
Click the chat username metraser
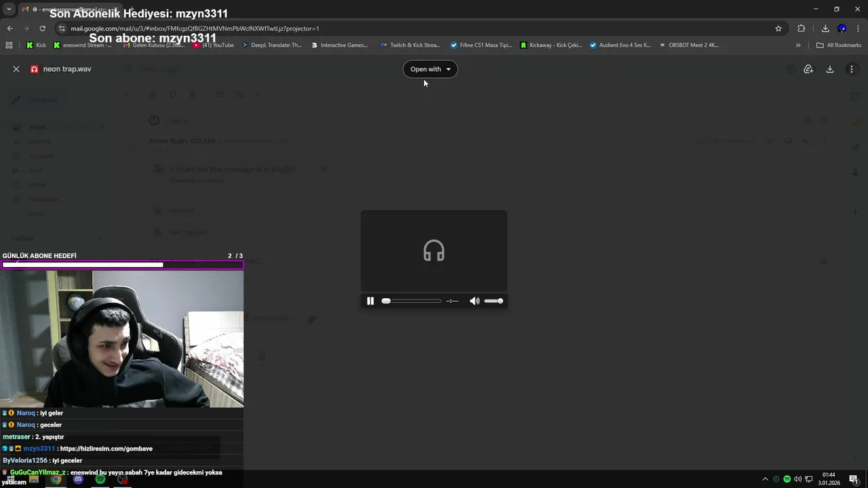click(16, 437)
